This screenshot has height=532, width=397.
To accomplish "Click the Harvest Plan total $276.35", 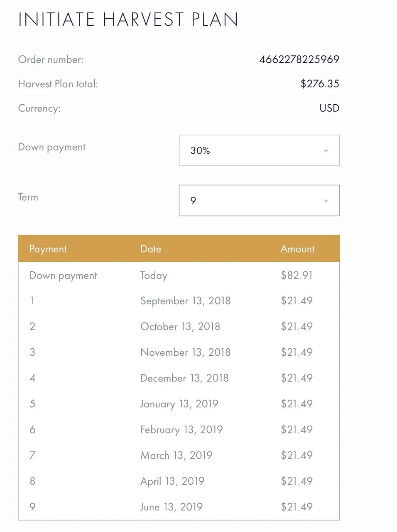I will (320, 84).
